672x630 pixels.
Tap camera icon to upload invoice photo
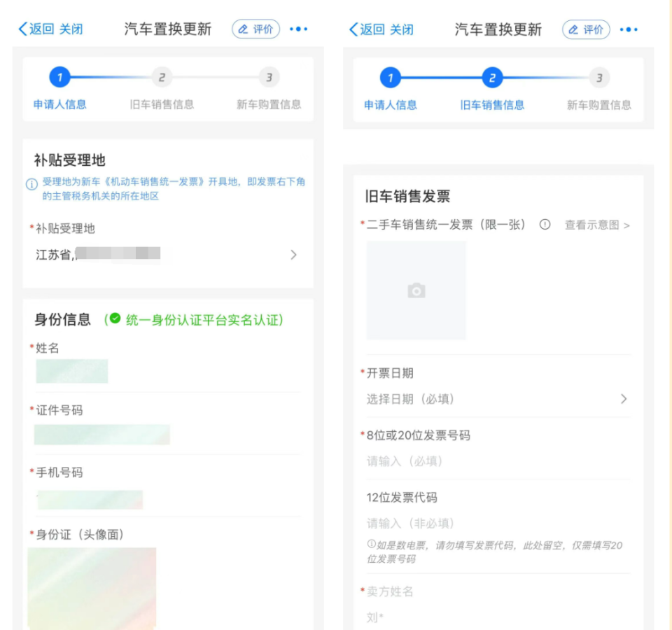(x=416, y=290)
